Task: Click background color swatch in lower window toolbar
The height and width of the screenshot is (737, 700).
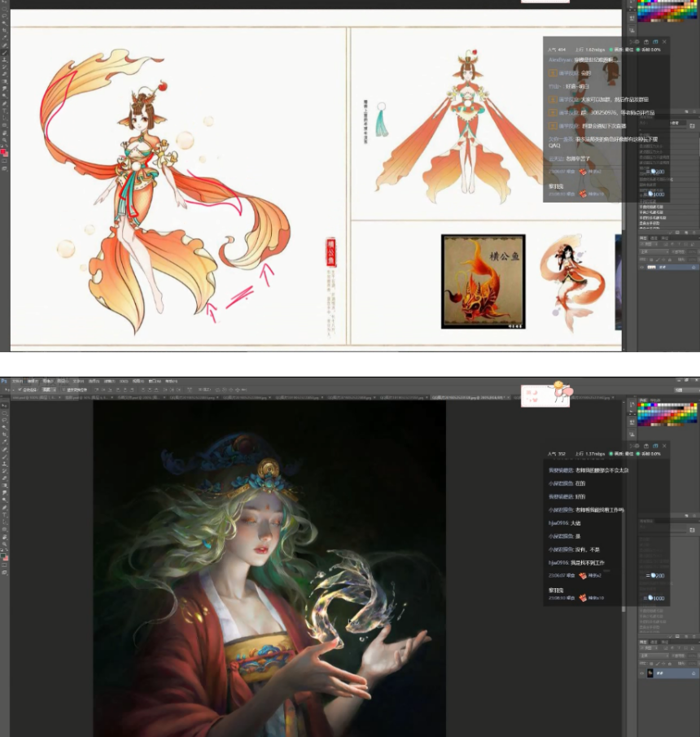Action: (7, 558)
